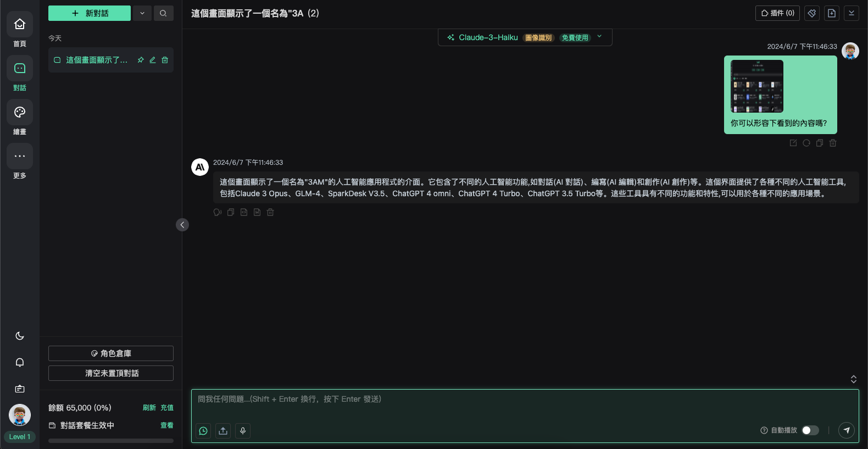Click the upload file icon in input box
This screenshot has height=449, width=868.
(x=223, y=431)
